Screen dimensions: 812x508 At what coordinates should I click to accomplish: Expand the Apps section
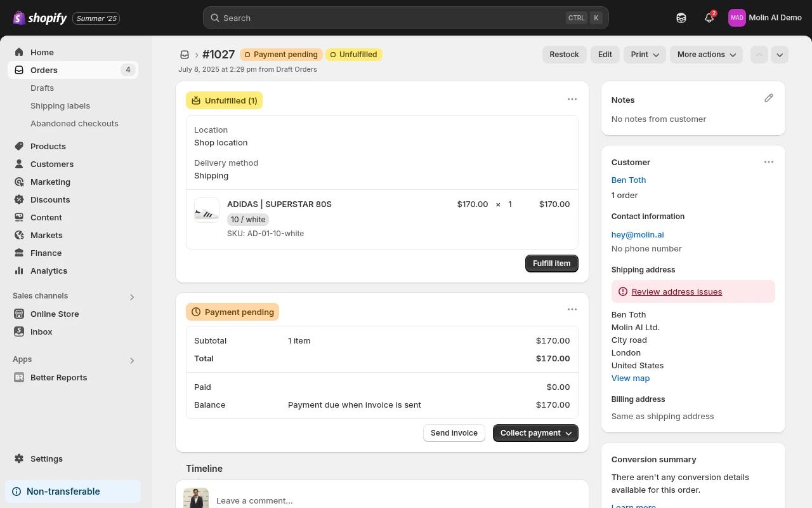(132, 361)
